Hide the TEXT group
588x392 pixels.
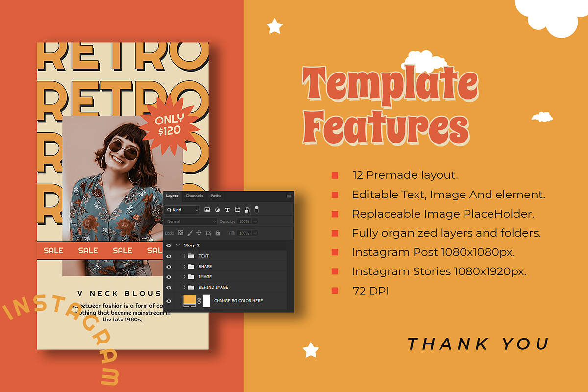[169, 256]
